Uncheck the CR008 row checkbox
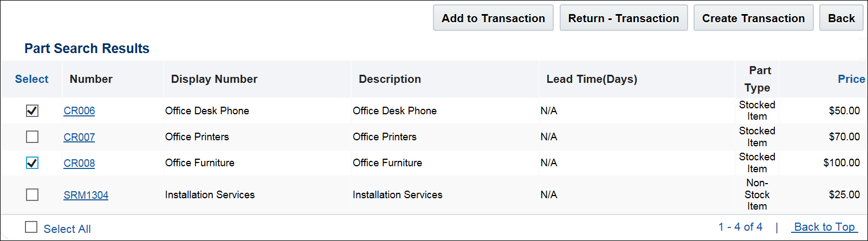Screen dimensions: 868x241 [x=33, y=163]
